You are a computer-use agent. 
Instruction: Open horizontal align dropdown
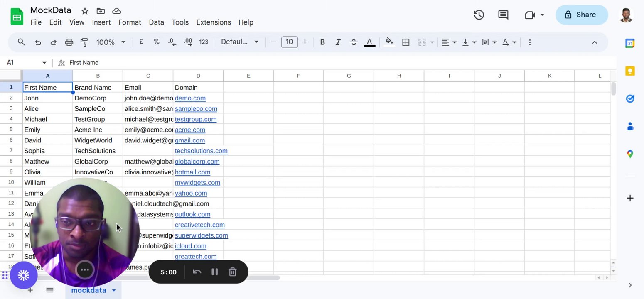click(449, 42)
